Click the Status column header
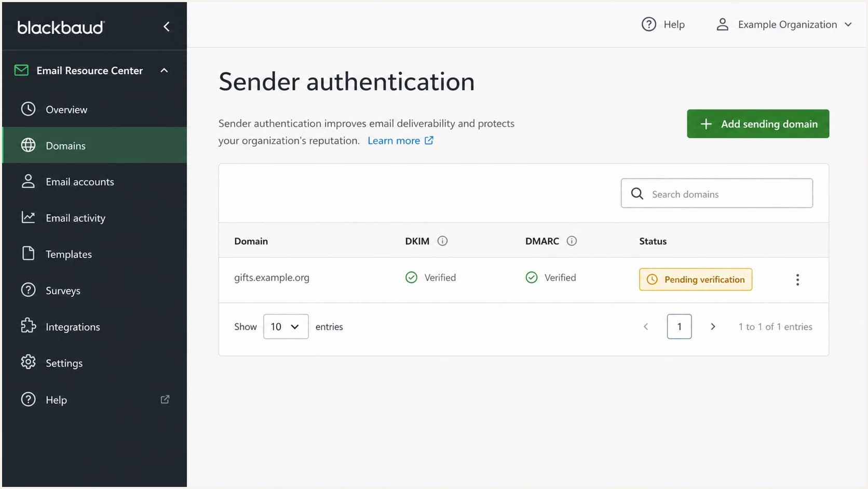This screenshot has height=489, width=868. point(653,241)
